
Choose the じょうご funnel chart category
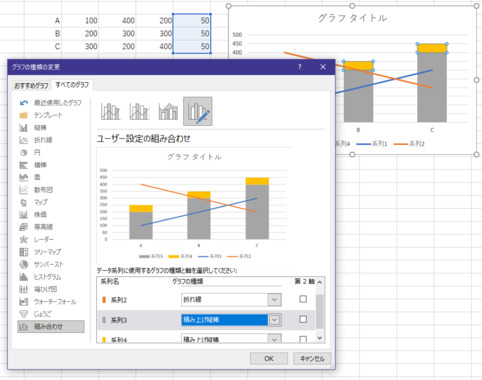coord(35,314)
